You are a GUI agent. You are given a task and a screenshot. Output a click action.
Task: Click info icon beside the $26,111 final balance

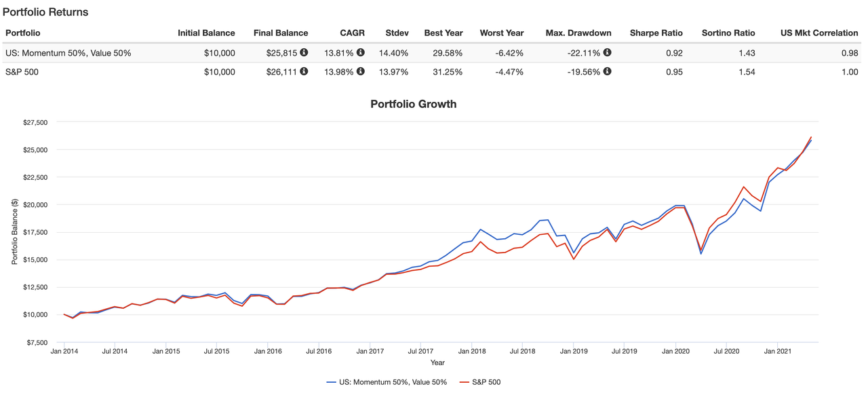pos(304,71)
